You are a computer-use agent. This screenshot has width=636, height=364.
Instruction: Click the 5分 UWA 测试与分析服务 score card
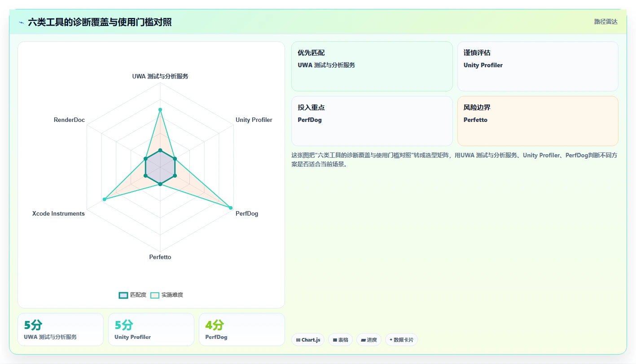click(61, 329)
